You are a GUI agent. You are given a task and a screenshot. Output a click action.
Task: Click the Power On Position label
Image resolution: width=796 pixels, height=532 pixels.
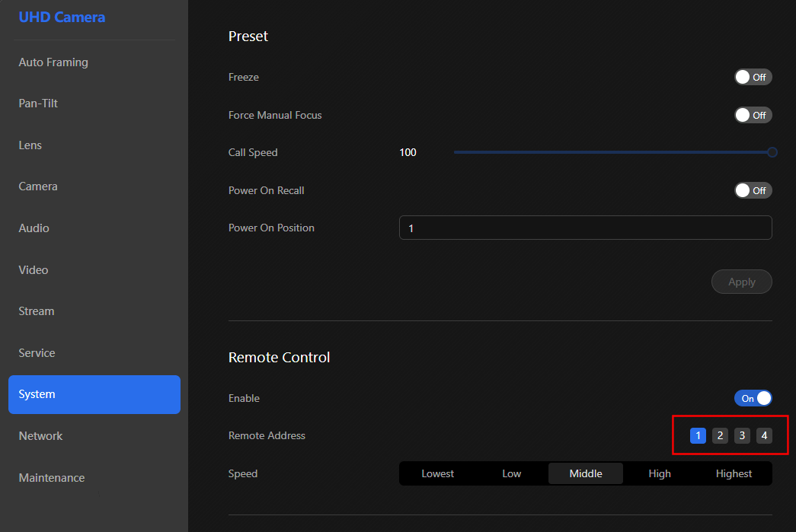(x=272, y=228)
